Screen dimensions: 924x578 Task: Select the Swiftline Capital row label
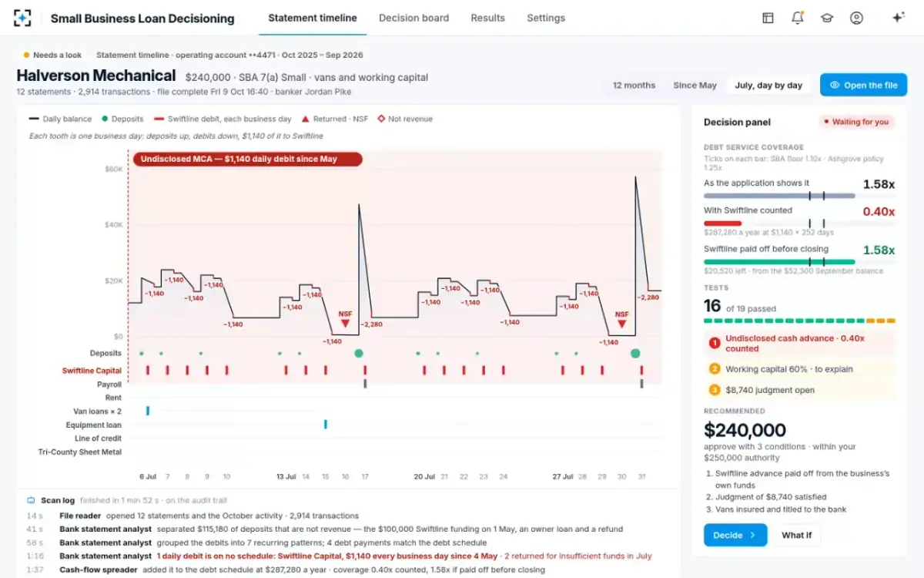[x=92, y=371]
